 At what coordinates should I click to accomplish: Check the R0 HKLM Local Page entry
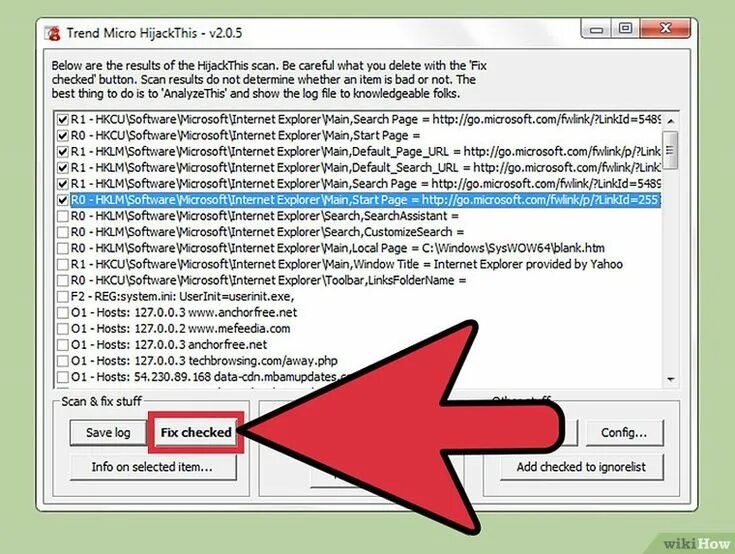pos(62,248)
